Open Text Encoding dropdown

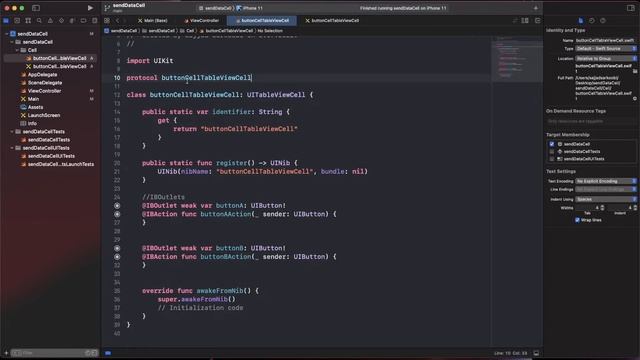click(606, 181)
